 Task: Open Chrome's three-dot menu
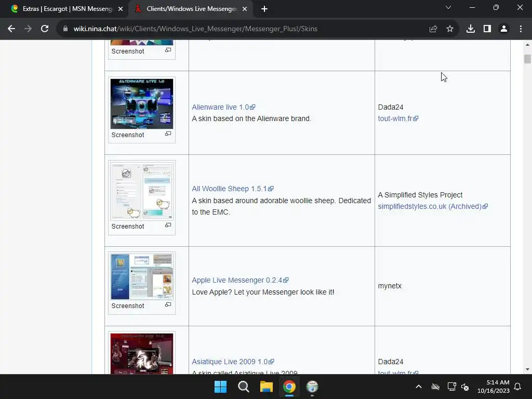(x=521, y=29)
